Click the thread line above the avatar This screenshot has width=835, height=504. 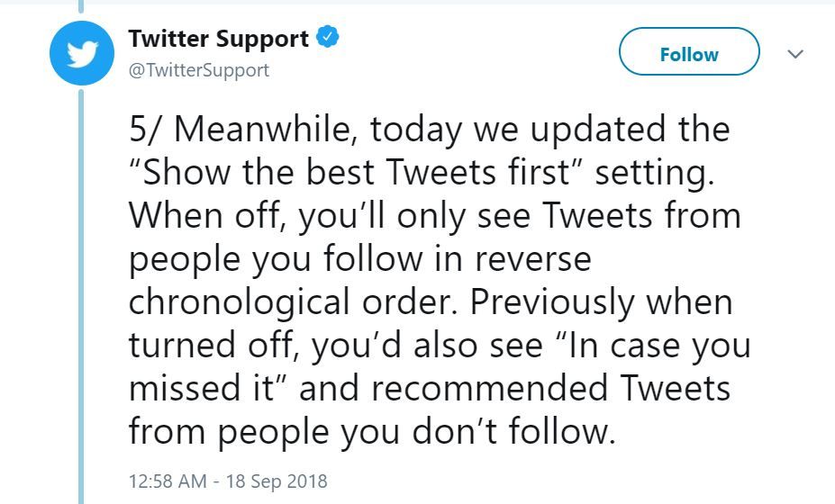(x=81, y=6)
